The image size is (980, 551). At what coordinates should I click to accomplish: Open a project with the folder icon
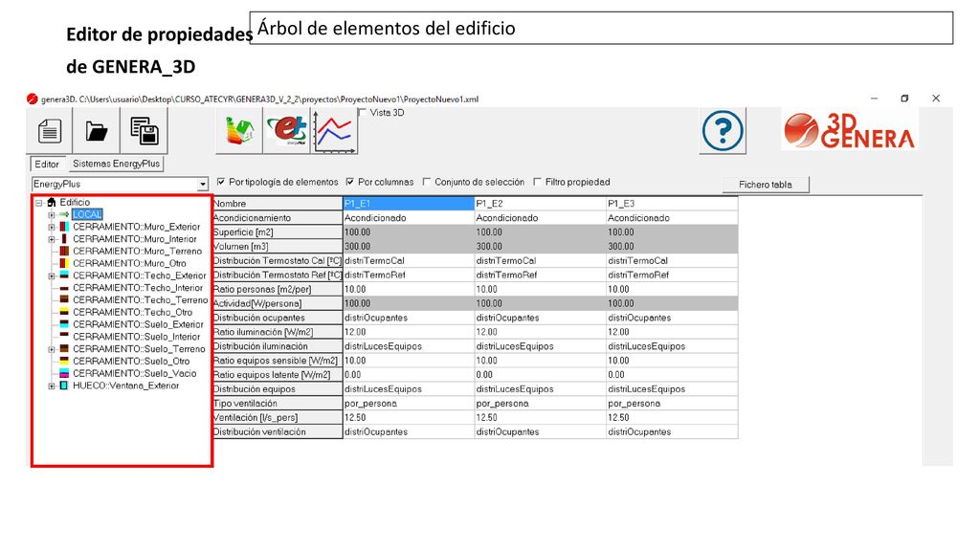pyautogui.click(x=97, y=131)
